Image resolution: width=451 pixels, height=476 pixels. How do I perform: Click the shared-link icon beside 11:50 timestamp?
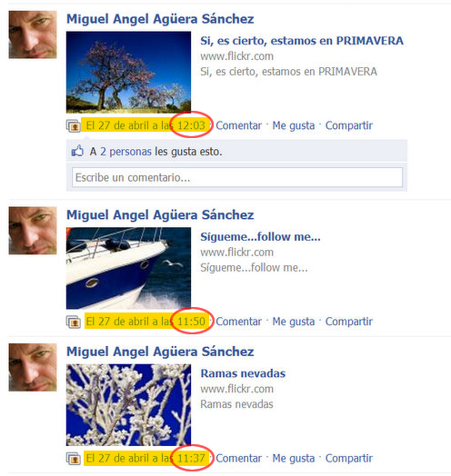pos(74,322)
